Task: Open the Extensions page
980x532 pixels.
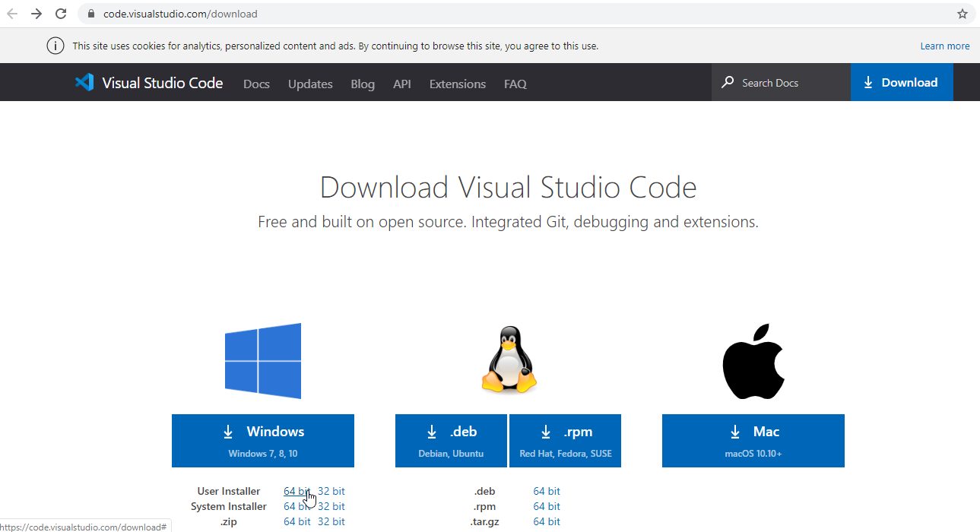Action: 458,84
